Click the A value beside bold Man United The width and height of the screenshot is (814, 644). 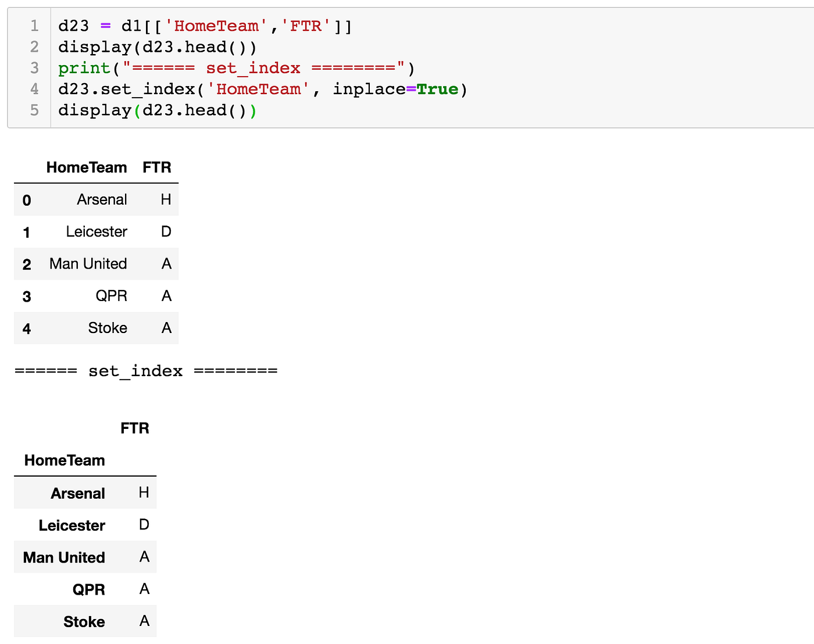click(144, 557)
